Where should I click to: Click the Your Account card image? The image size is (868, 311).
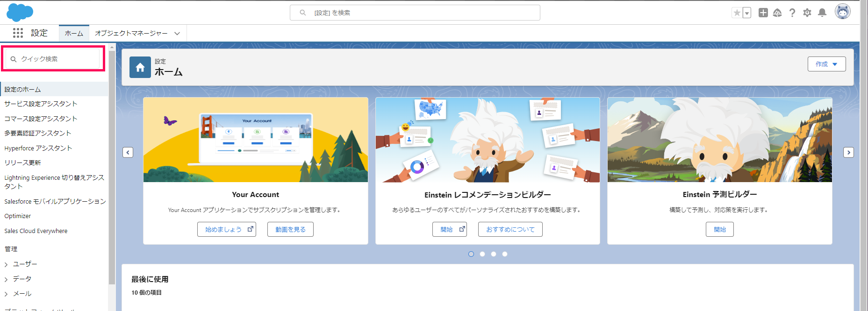click(x=256, y=140)
